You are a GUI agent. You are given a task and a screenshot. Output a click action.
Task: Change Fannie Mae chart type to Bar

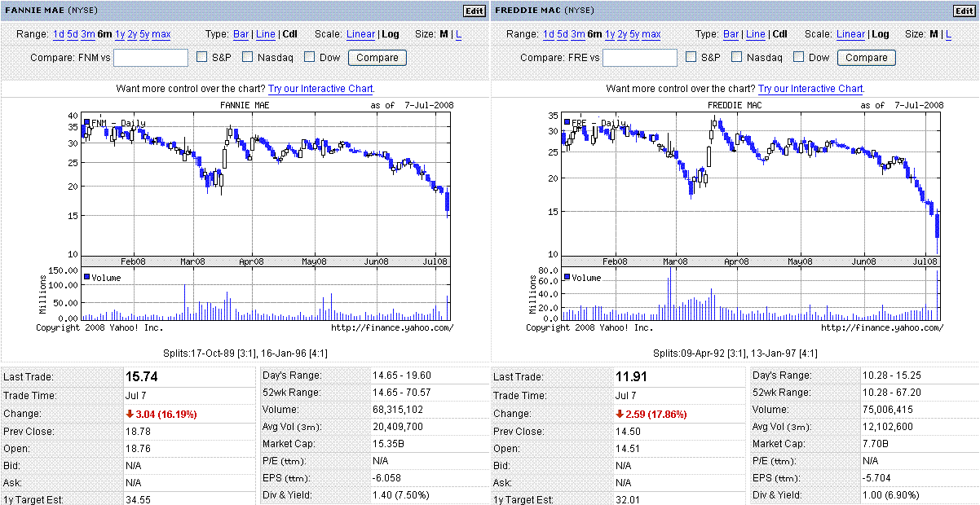241,34
